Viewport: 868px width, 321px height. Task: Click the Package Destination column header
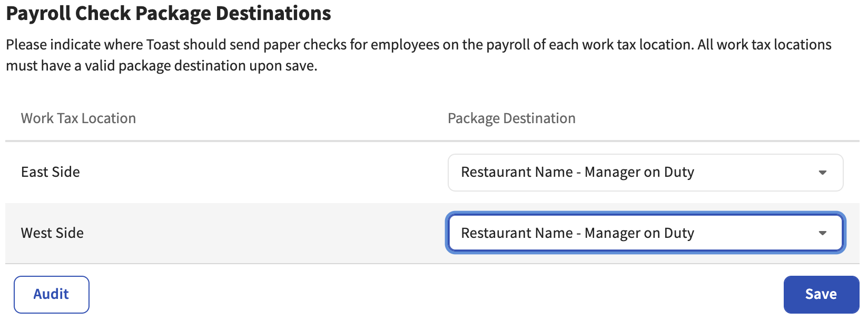point(511,118)
